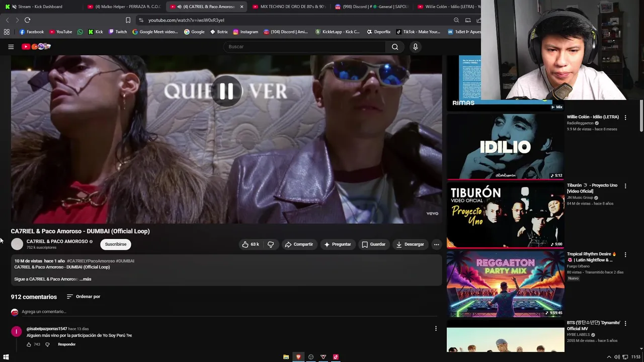Open the Instagram bookmark

click(246, 32)
